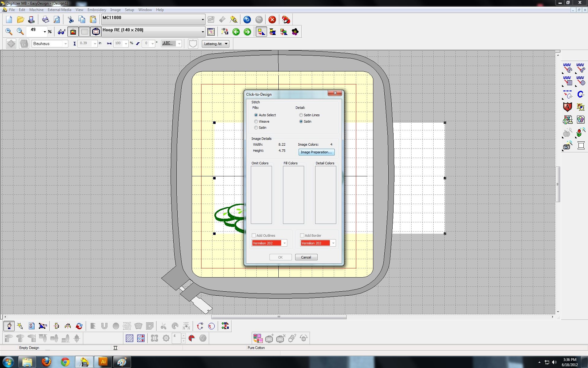The height and width of the screenshot is (368, 588).
Task: Switch Detail stitch to Satin Lines
Action: (x=301, y=115)
